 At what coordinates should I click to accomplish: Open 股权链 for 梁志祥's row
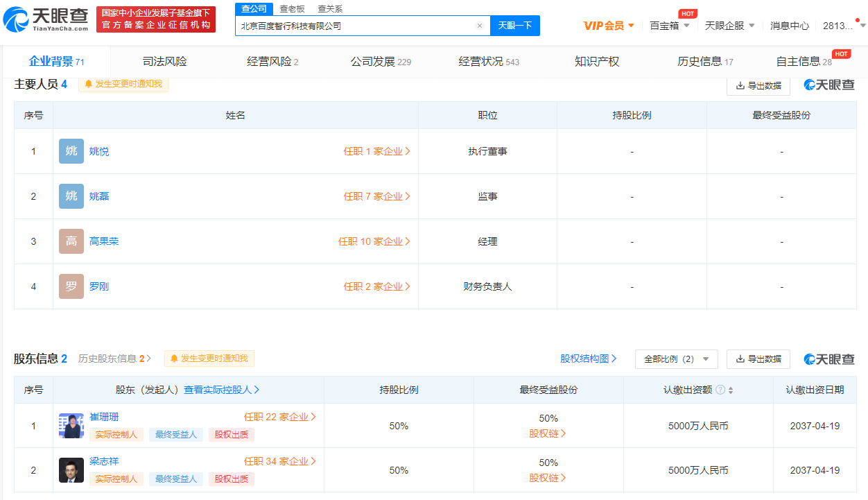click(548, 478)
